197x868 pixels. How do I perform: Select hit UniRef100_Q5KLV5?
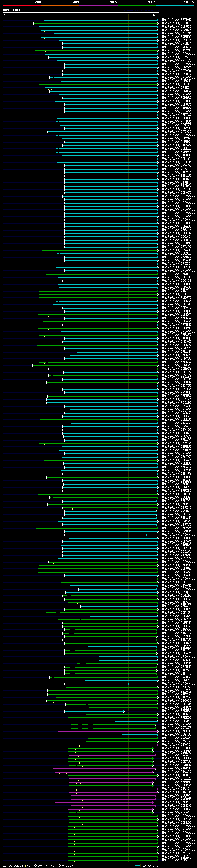click(176, 365)
